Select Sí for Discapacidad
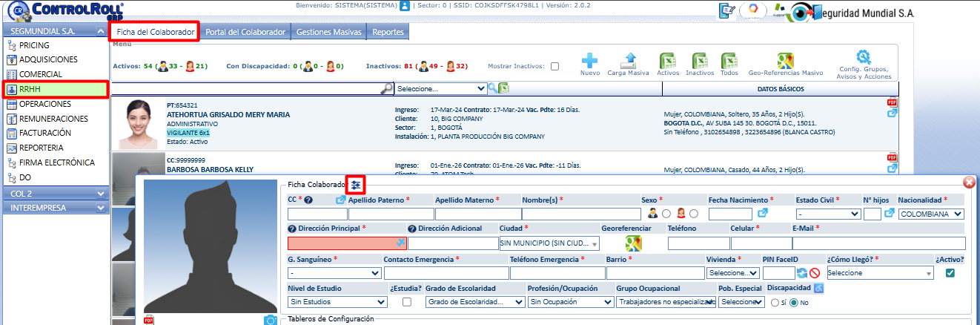The width and height of the screenshot is (980, 325). point(775,303)
